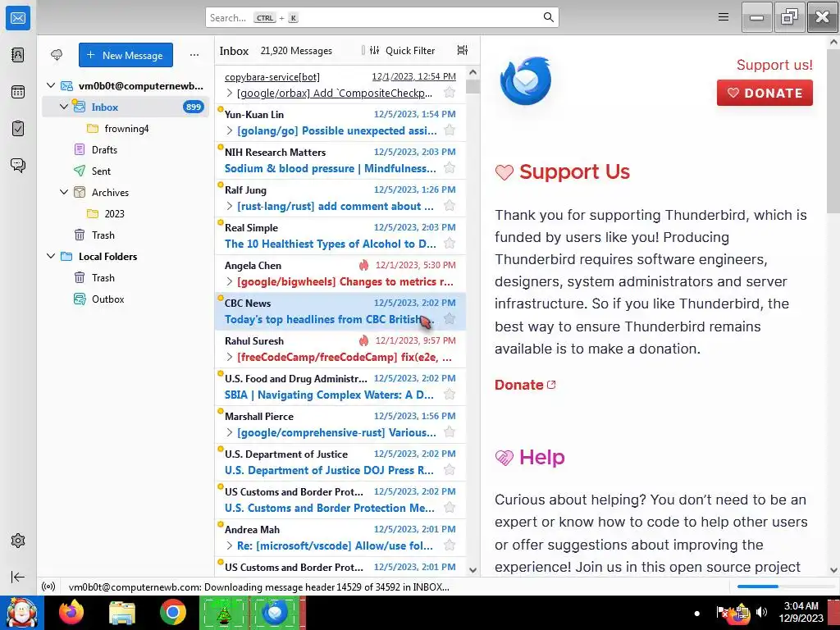Open the Calendar space
This screenshot has width=840, height=630.
click(x=18, y=92)
